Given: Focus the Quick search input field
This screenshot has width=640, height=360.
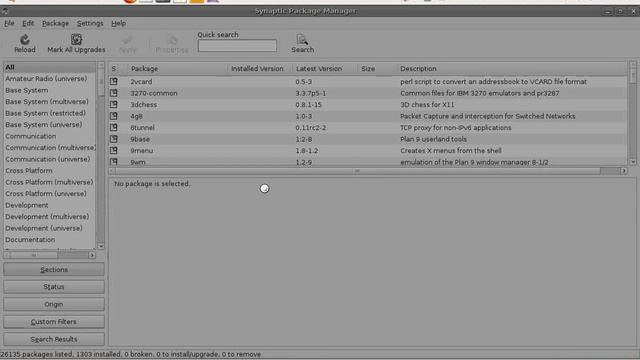Looking at the screenshot, I should tap(237, 46).
